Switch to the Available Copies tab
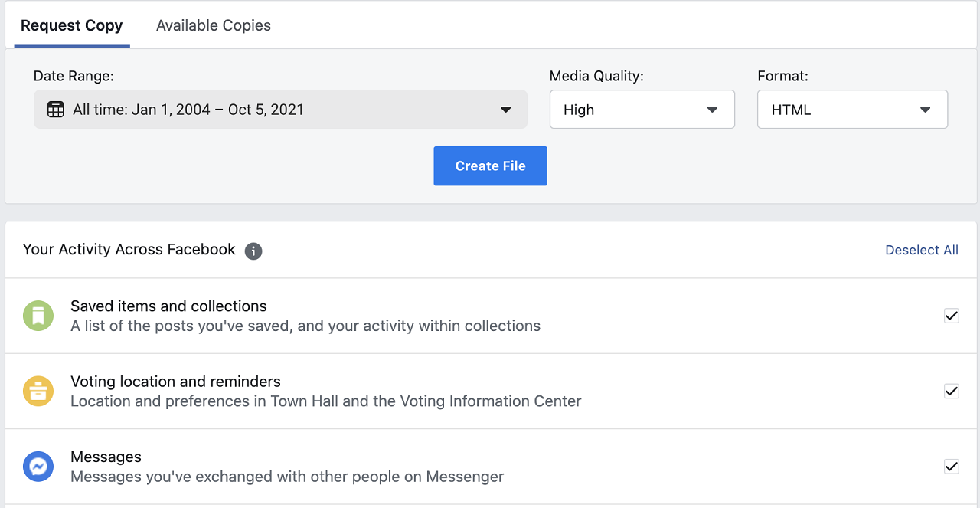The height and width of the screenshot is (508, 980). [x=214, y=25]
